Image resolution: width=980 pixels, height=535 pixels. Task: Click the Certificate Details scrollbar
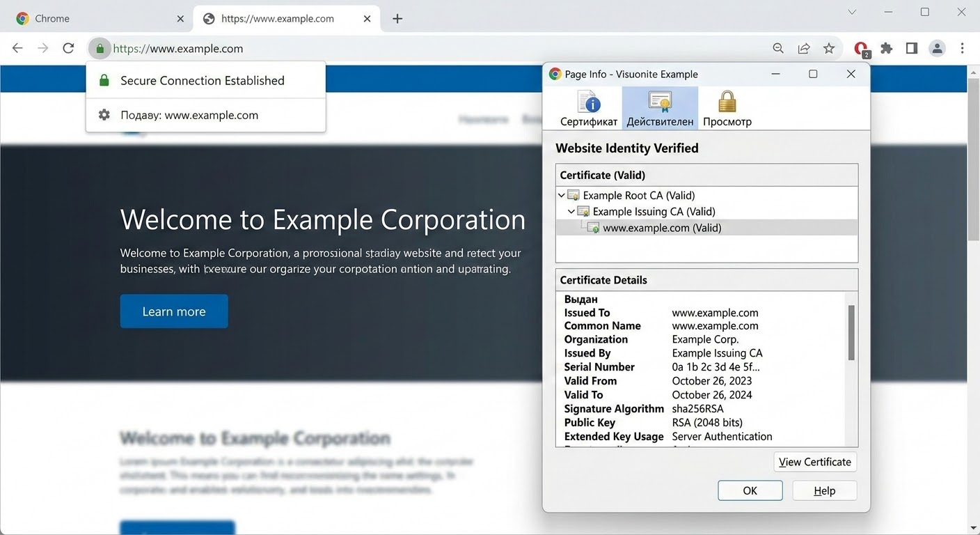coord(851,333)
